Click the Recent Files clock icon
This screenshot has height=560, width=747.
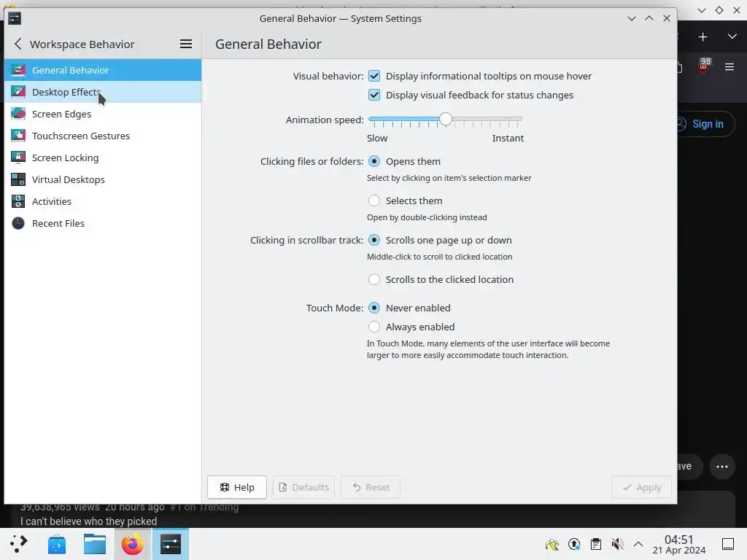pyautogui.click(x=18, y=223)
